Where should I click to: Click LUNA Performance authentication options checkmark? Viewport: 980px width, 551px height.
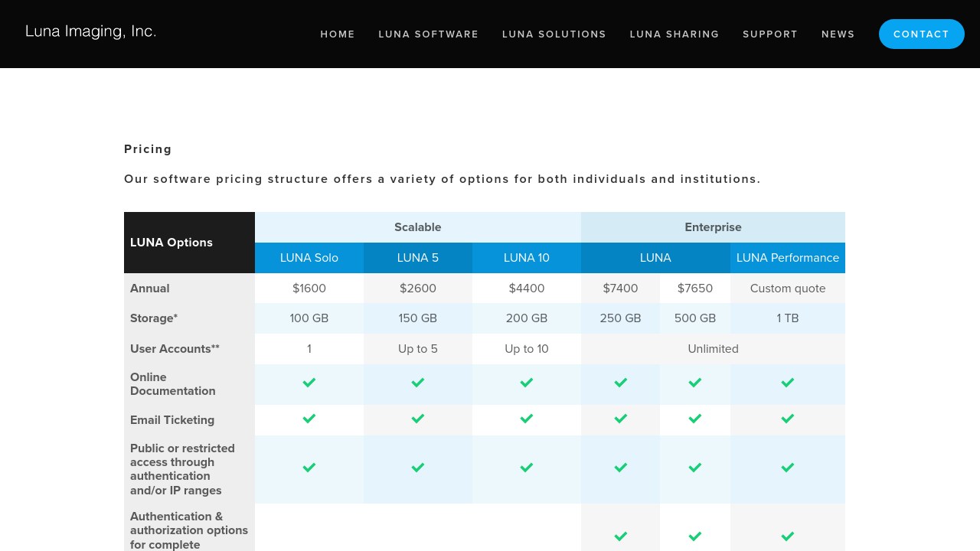click(x=788, y=536)
